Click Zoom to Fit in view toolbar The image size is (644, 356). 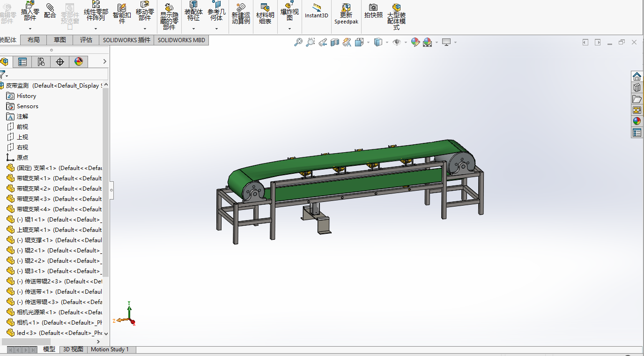click(298, 42)
